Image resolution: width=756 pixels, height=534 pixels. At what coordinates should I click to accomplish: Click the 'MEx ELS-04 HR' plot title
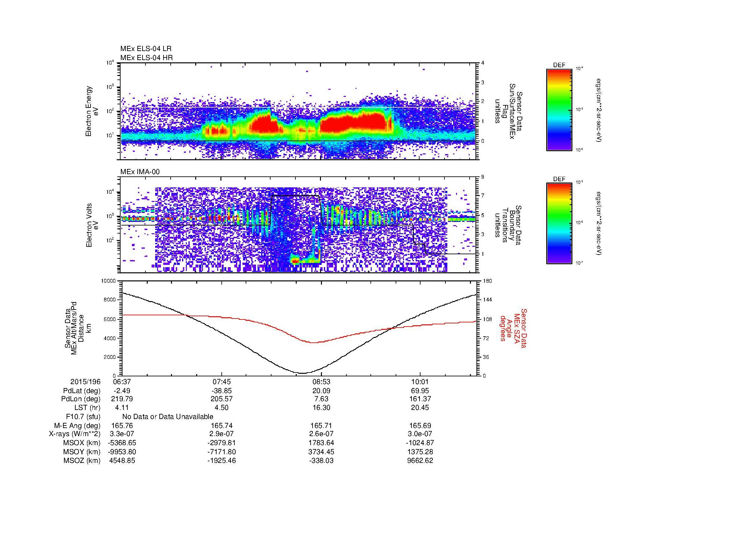(146, 58)
